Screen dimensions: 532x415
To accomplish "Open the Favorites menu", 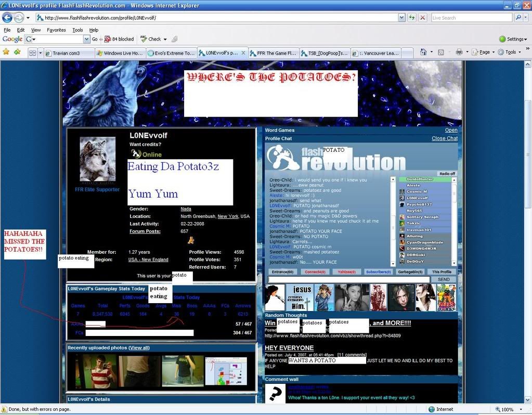I will [56, 30].
